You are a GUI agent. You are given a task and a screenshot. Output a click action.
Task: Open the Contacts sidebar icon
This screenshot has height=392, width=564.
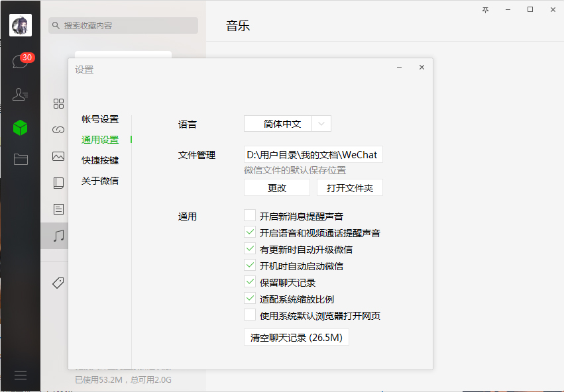point(20,94)
